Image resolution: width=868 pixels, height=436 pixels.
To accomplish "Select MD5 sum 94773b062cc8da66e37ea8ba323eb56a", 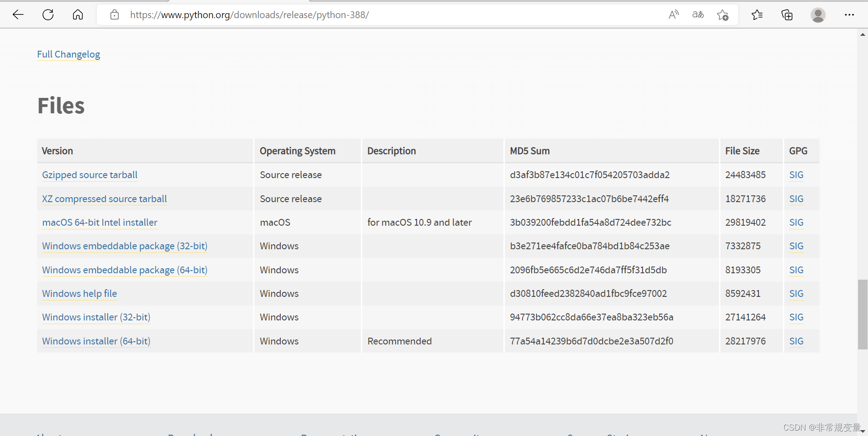I will click(591, 317).
